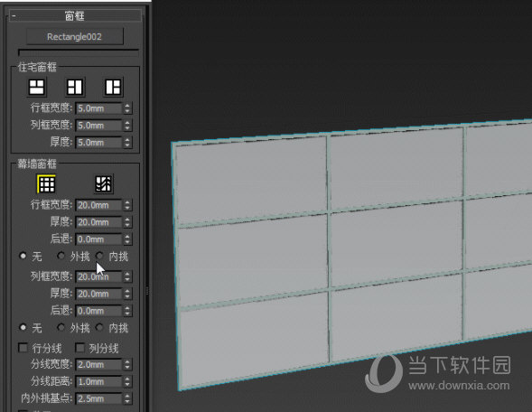
Task: Adjust 后退 spinner below 幕墙 列框宽度
Action: coord(127,311)
